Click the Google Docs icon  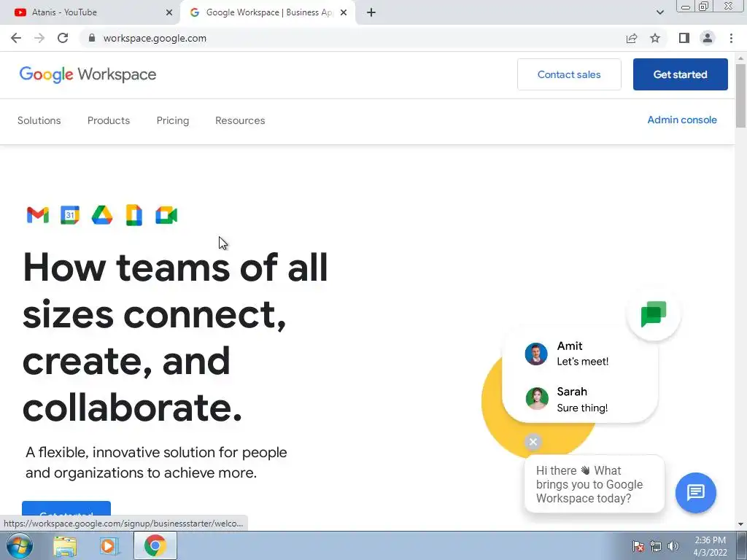pos(134,215)
